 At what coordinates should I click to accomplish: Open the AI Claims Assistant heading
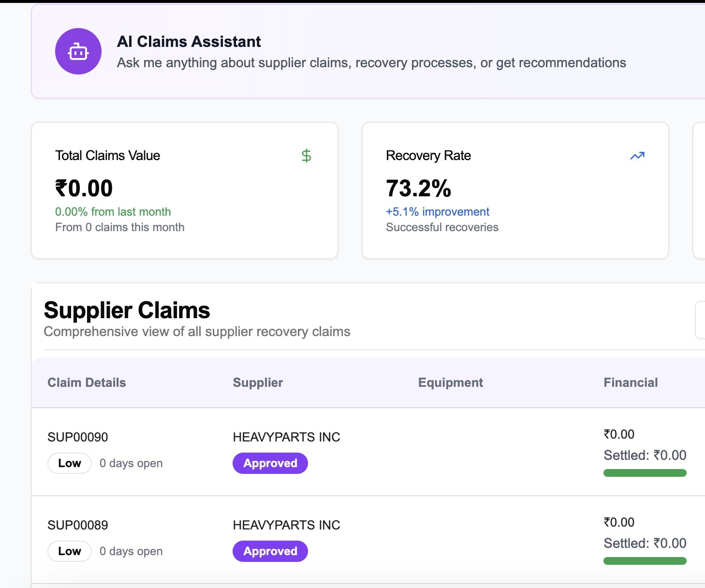(x=189, y=42)
